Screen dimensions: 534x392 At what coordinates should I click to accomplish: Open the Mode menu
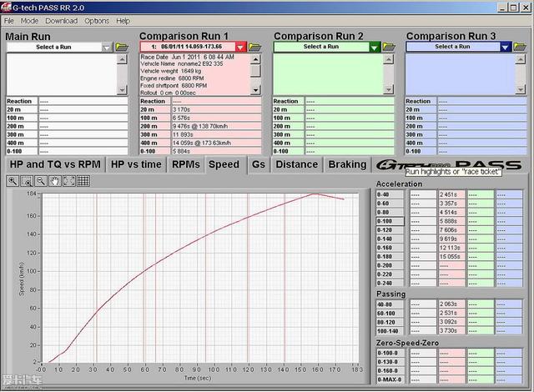click(x=30, y=21)
